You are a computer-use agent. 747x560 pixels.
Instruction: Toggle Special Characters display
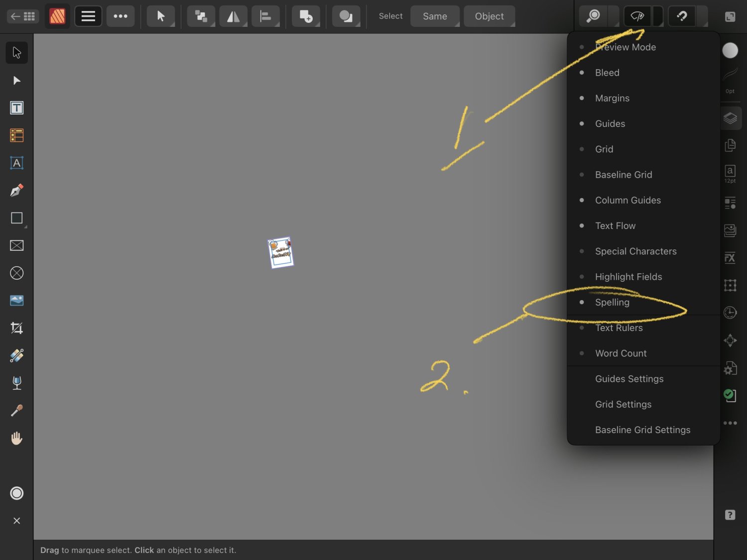pos(643,251)
